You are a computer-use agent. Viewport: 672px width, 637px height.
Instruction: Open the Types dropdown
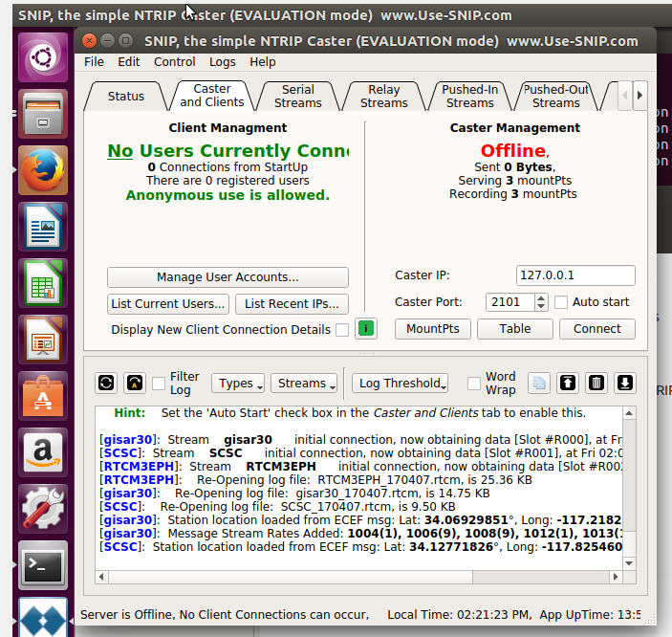238,383
